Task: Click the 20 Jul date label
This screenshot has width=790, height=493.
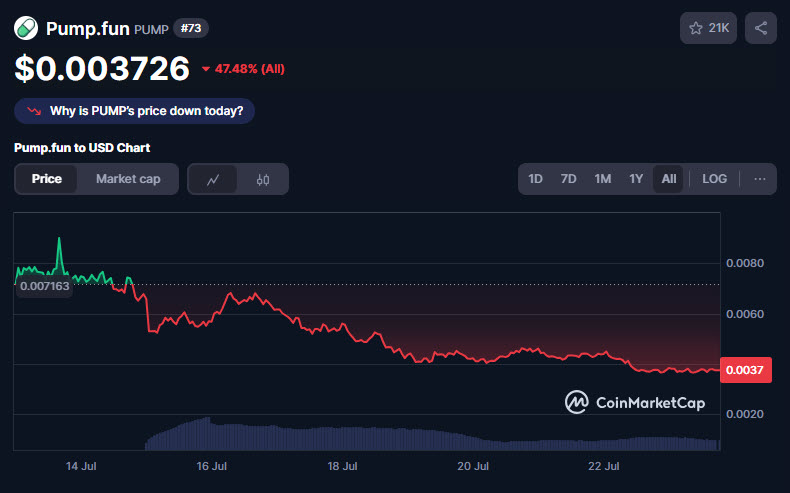Action: [473, 466]
